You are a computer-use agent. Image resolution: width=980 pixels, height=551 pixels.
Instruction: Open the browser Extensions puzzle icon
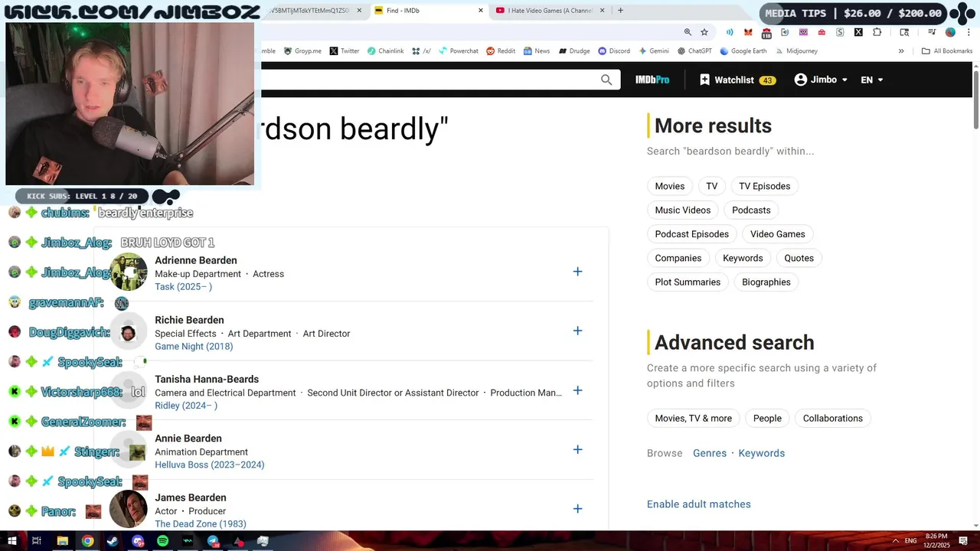(877, 32)
